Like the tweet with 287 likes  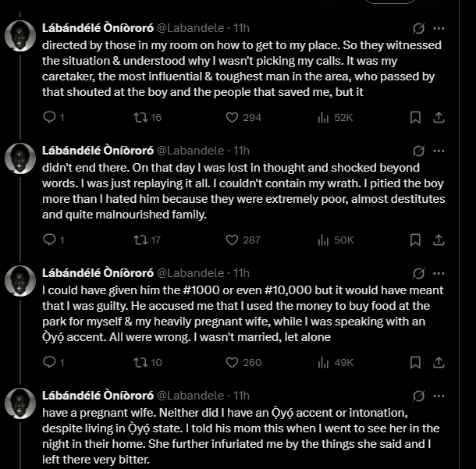(232, 240)
